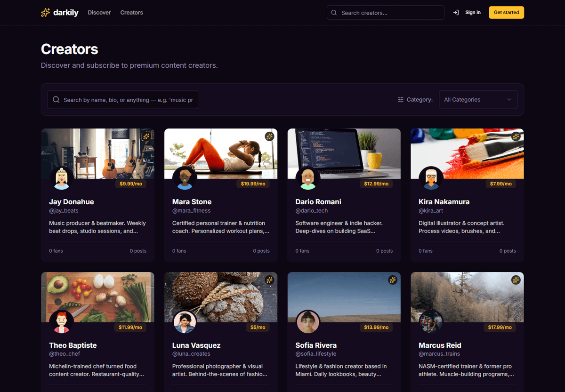565x392 pixels.
Task: Click the $13.99/mo price badge
Action: (x=376, y=327)
